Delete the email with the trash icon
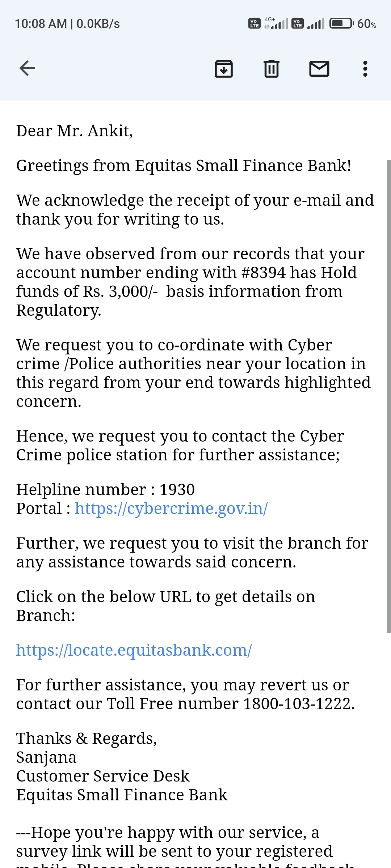 pos(271,68)
